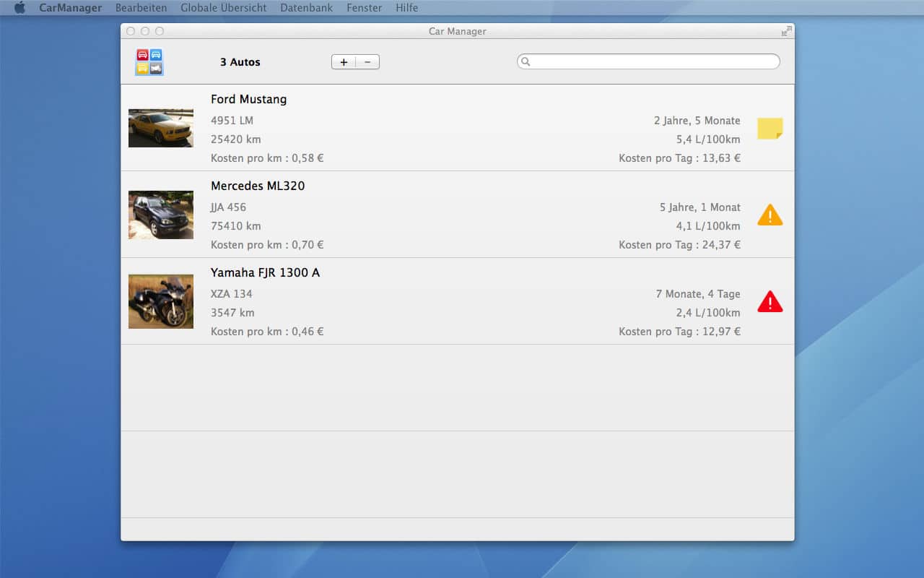This screenshot has height=578, width=924.
Task: Add a new car with plus button
Action: pyautogui.click(x=344, y=62)
